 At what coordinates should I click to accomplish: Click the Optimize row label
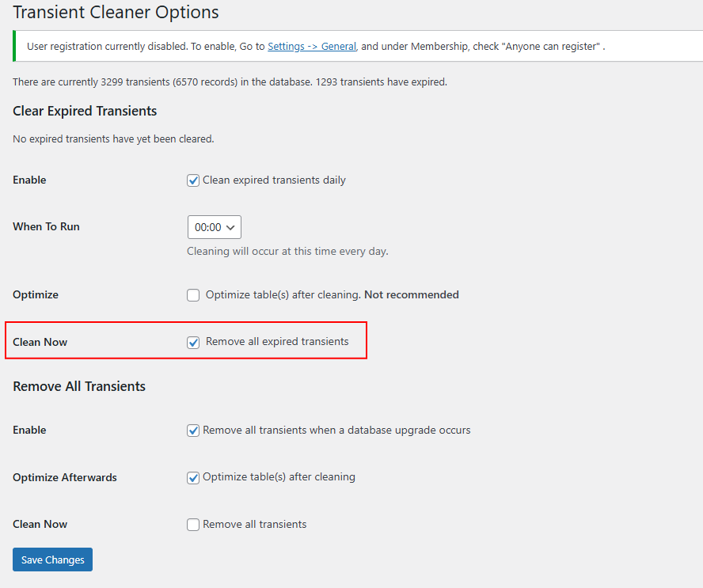point(36,294)
